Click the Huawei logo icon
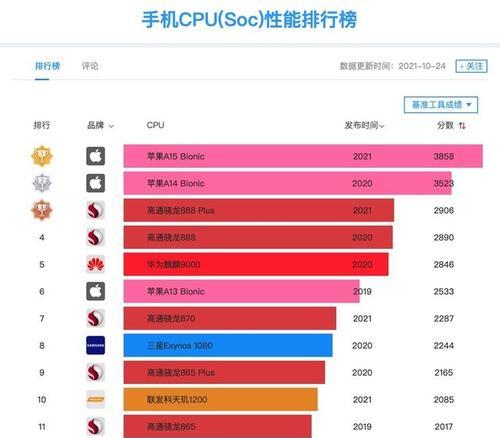Viewport: 500px width, 438px height. coord(96,264)
